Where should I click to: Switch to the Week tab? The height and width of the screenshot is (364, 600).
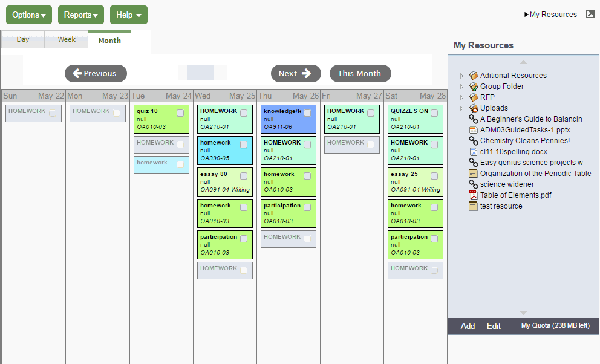coord(67,39)
